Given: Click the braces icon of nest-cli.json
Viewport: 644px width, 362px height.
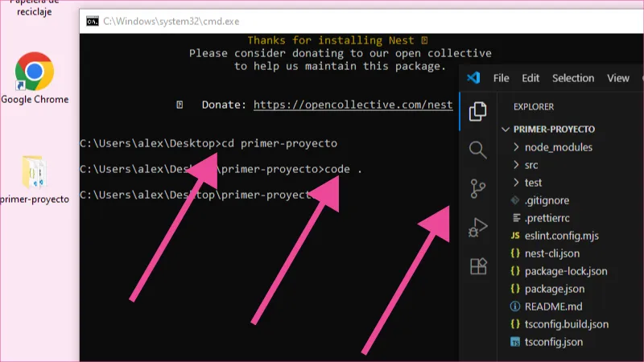Looking at the screenshot, I should click(515, 253).
